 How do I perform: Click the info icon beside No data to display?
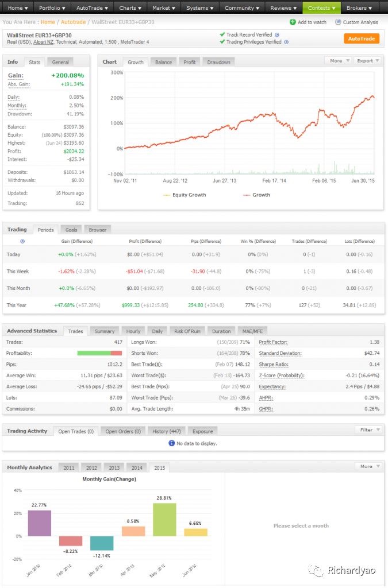[x=171, y=443]
